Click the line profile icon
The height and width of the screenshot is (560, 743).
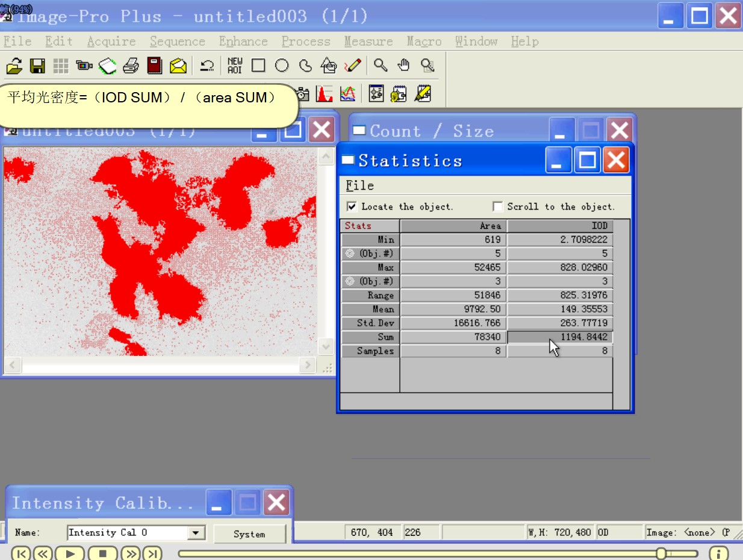point(347,93)
